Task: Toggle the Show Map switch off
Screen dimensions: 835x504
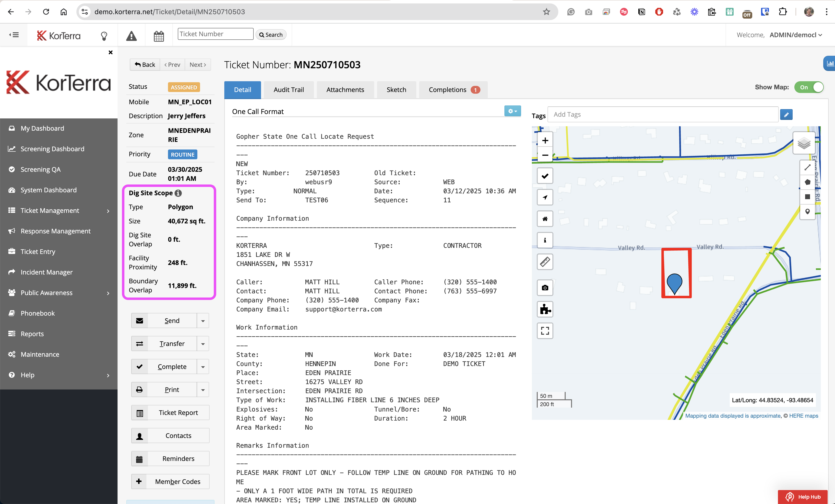Action: 809,87
